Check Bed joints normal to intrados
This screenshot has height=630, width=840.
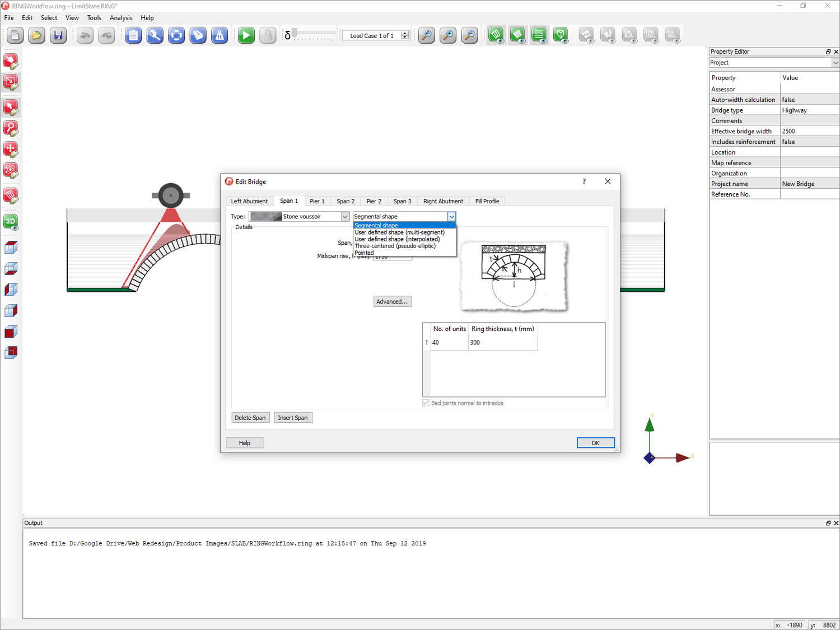click(426, 403)
